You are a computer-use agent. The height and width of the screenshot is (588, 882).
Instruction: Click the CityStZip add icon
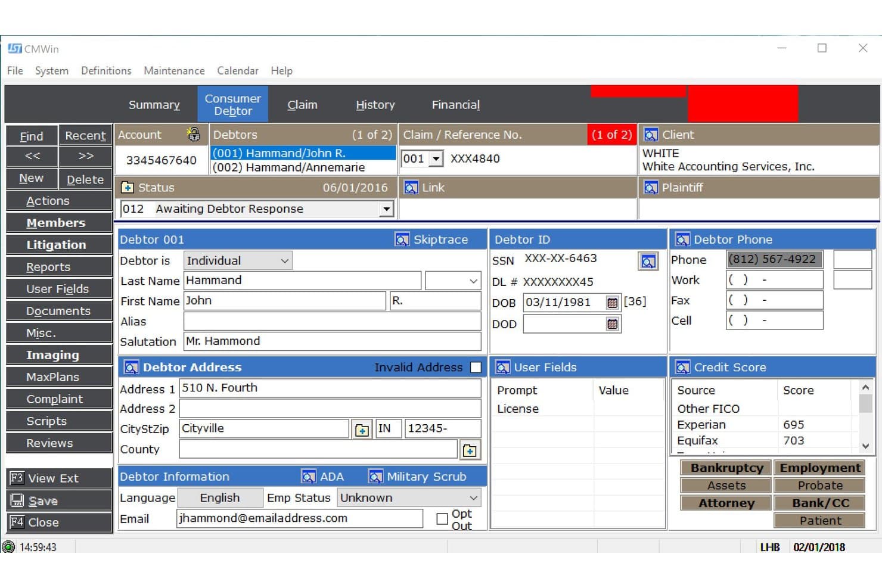(361, 430)
